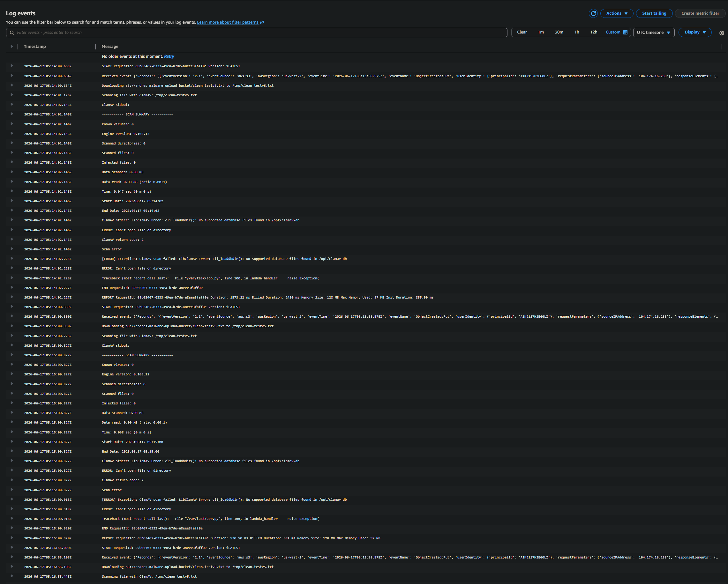Open Learn more about filter patterns link
Image resolution: width=728 pixels, height=584 pixels.
click(228, 22)
